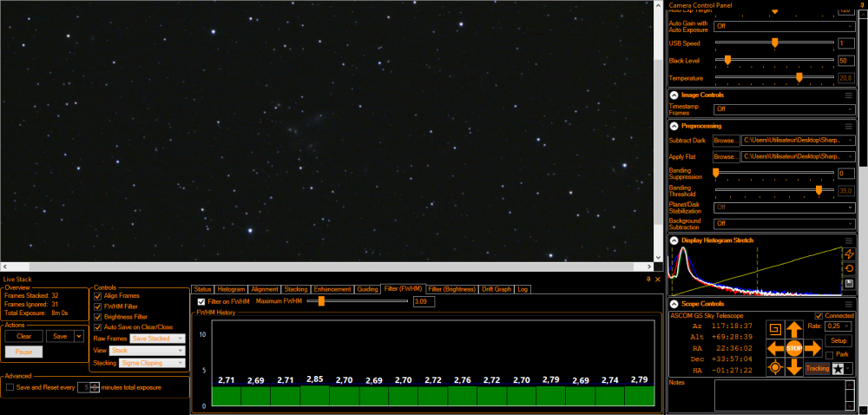868x415 pixels.
Task: Open the Timestamp Frames dropdown
Action: click(x=785, y=109)
